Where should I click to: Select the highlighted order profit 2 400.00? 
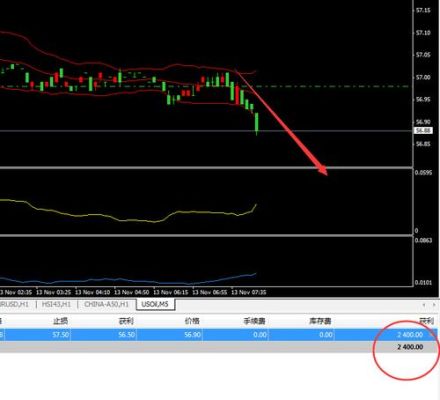coord(410,334)
